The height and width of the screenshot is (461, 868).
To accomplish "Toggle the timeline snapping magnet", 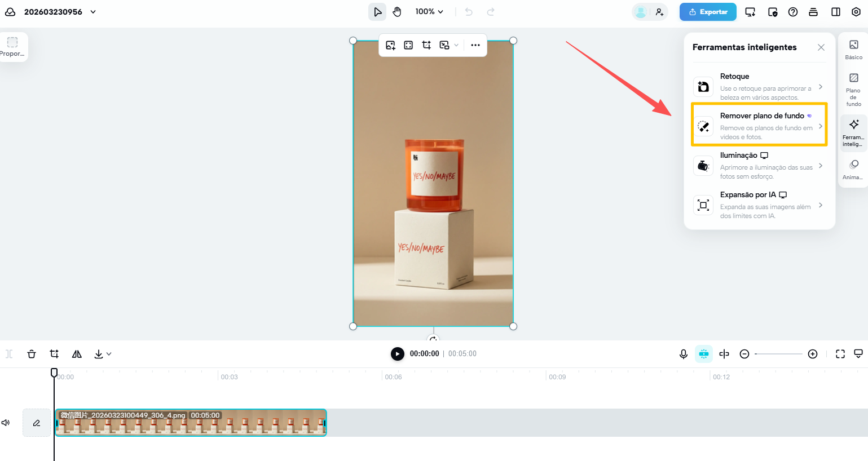I will click(704, 354).
